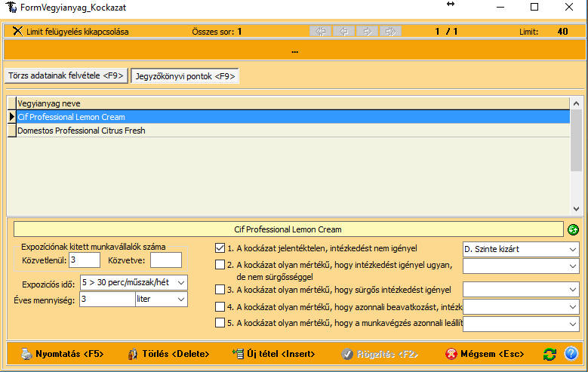Open the dropdown for option 4
The height and width of the screenshot is (372, 588).
[572, 307]
